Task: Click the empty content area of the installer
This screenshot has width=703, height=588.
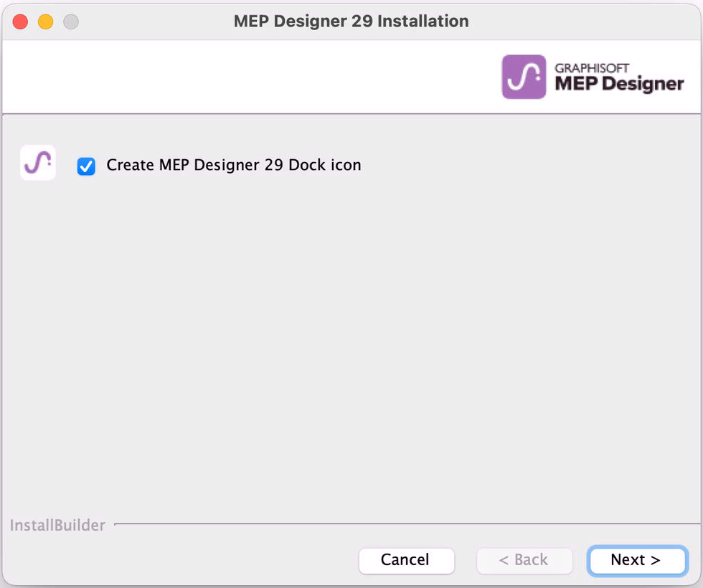Action: point(351,344)
